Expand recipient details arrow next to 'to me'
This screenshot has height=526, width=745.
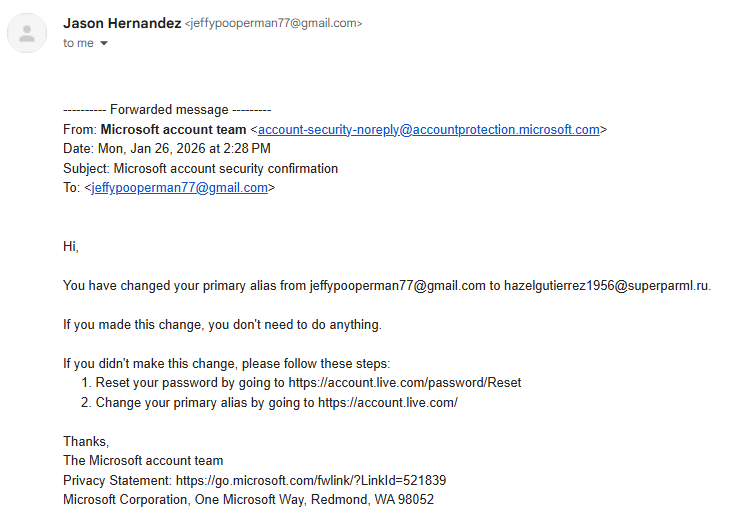104,43
